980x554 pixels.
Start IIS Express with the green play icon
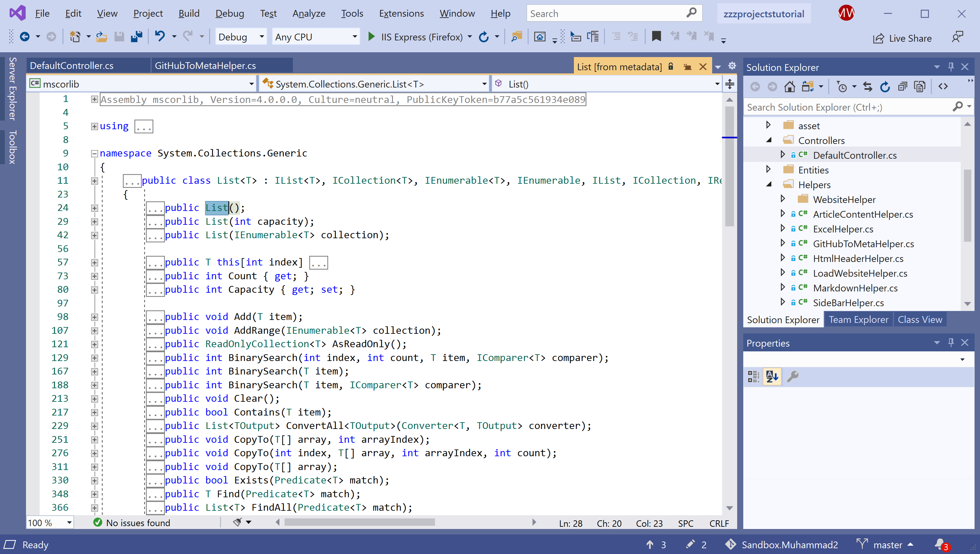(x=371, y=37)
